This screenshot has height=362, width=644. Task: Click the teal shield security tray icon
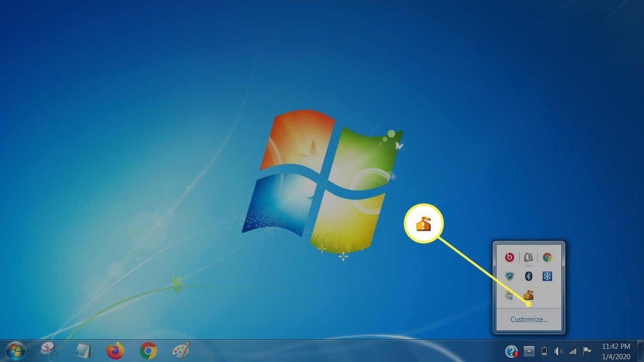pos(510,276)
